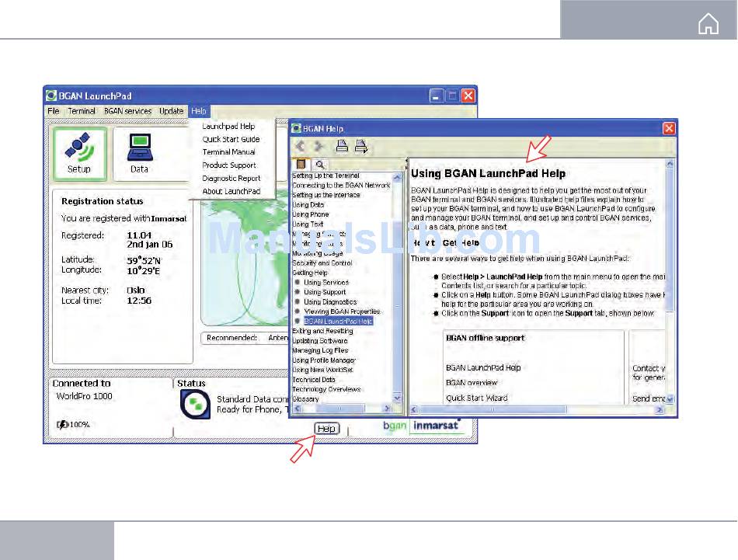The width and height of the screenshot is (738, 560).
Task: Select Diagnostic Report menu entry
Action: [x=231, y=179]
